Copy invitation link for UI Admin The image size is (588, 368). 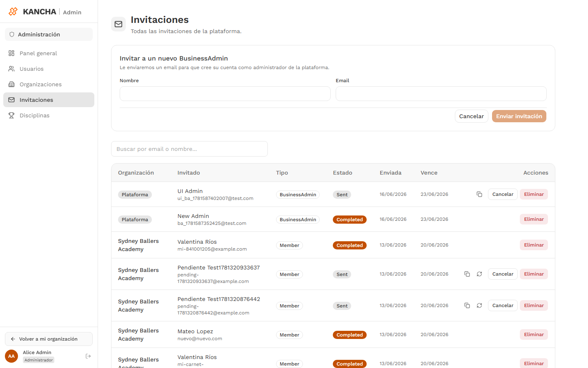[479, 194]
